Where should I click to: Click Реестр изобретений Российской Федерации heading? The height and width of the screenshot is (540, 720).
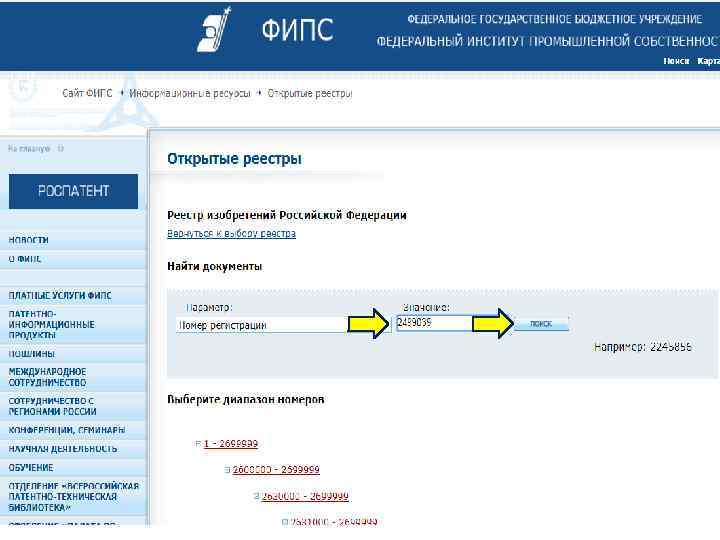[287, 215]
